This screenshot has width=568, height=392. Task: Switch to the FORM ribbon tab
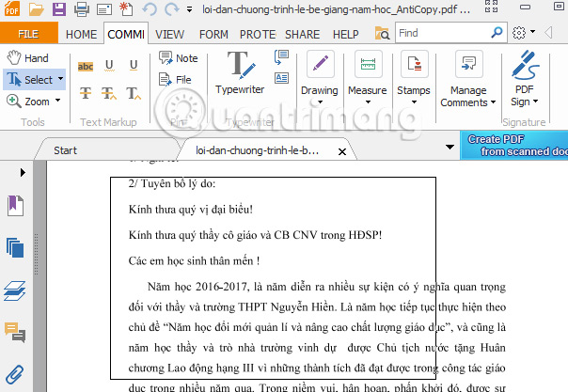coord(213,34)
